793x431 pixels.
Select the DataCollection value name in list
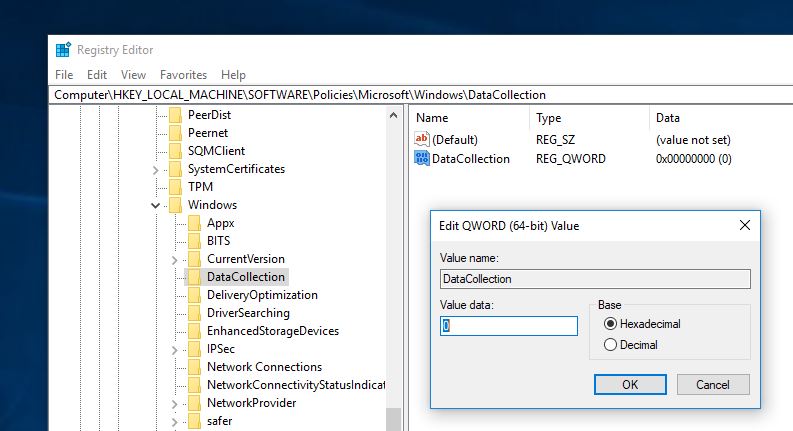pyautogui.click(x=471, y=158)
